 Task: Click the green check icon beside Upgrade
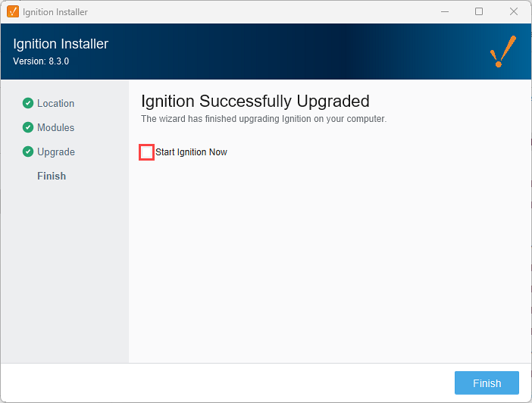[28, 152]
